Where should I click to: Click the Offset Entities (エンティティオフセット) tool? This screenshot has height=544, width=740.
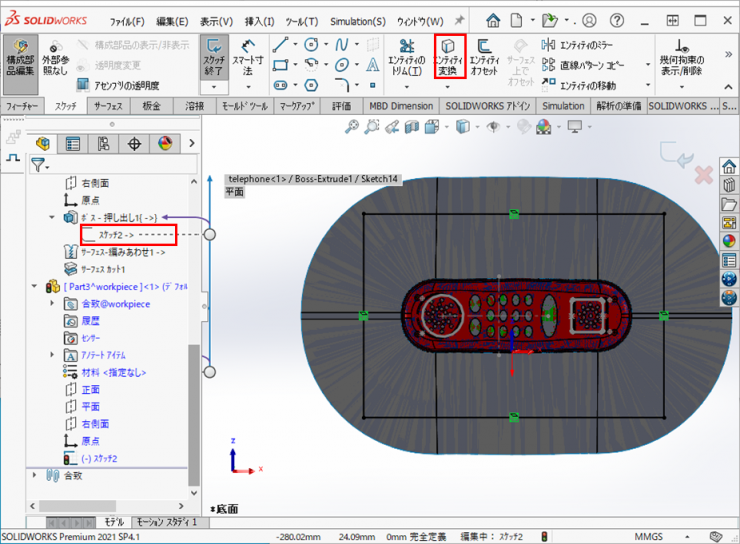coord(485,56)
